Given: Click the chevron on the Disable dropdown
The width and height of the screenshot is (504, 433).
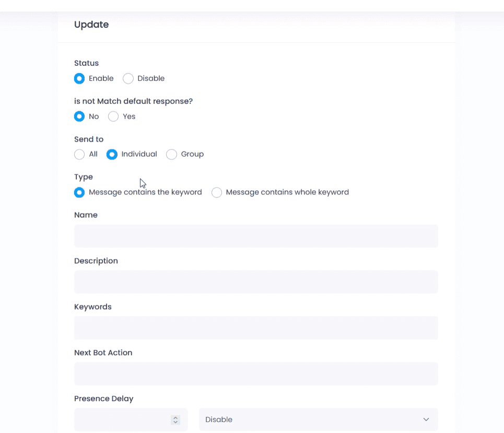Looking at the screenshot, I should pos(426,419).
